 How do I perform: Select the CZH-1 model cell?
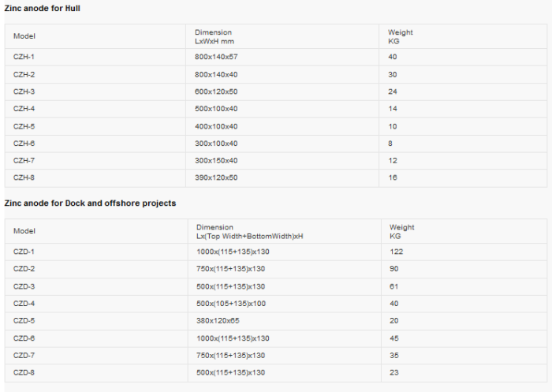[24, 57]
